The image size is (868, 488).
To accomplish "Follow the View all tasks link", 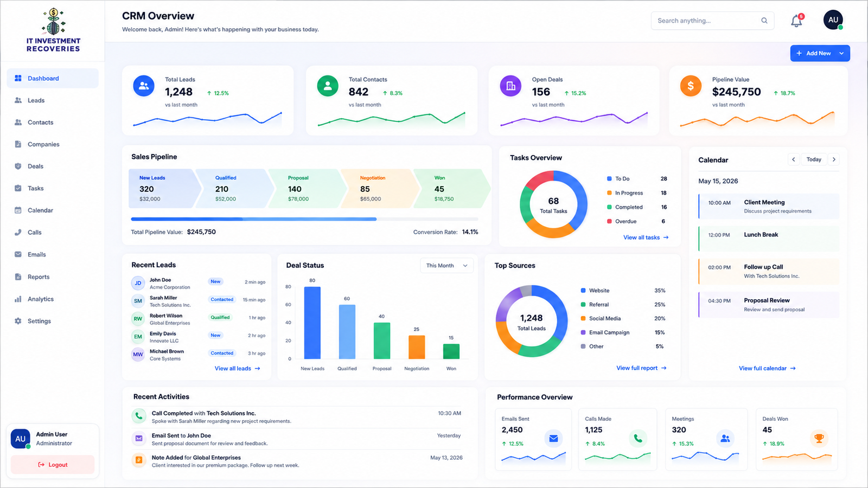I will click(x=646, y=237).
